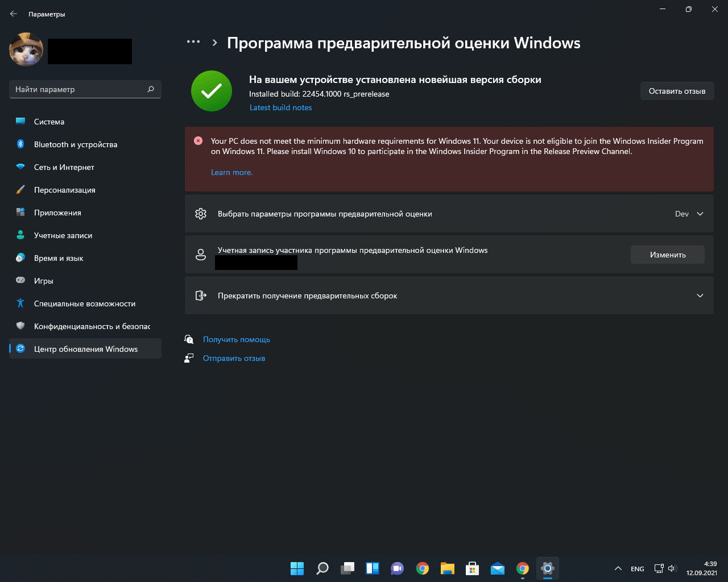Image resolution: width=728 pixels, height=582 pixels.
Task: Open Task View on taskbar
Action: [347, 568]
